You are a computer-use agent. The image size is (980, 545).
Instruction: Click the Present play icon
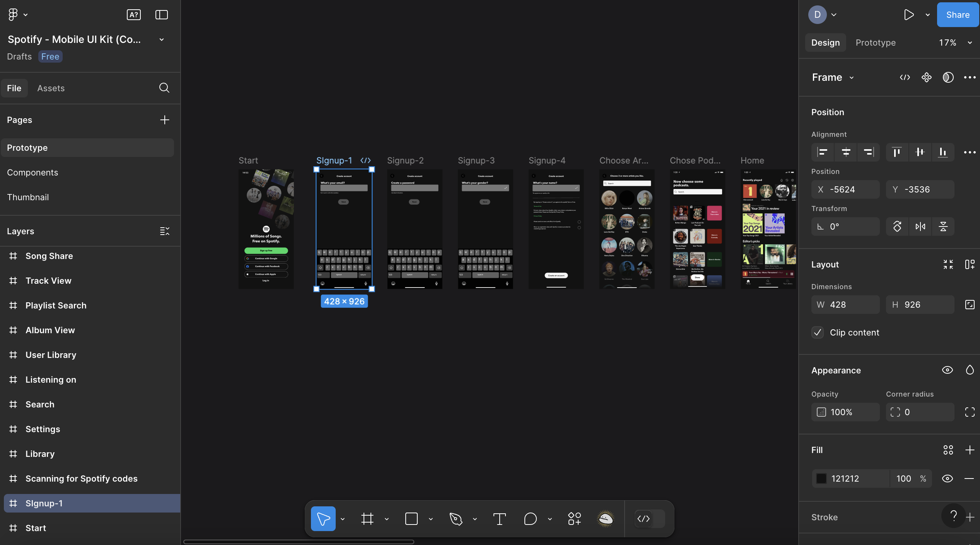click(909, 15)
